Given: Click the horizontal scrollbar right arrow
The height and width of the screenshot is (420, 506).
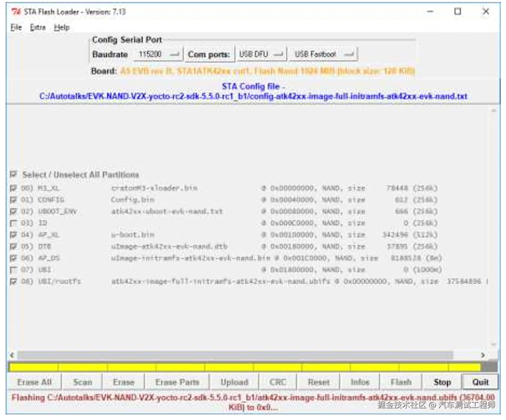Looking at the screenshot, I should click(x=483, y=355).
